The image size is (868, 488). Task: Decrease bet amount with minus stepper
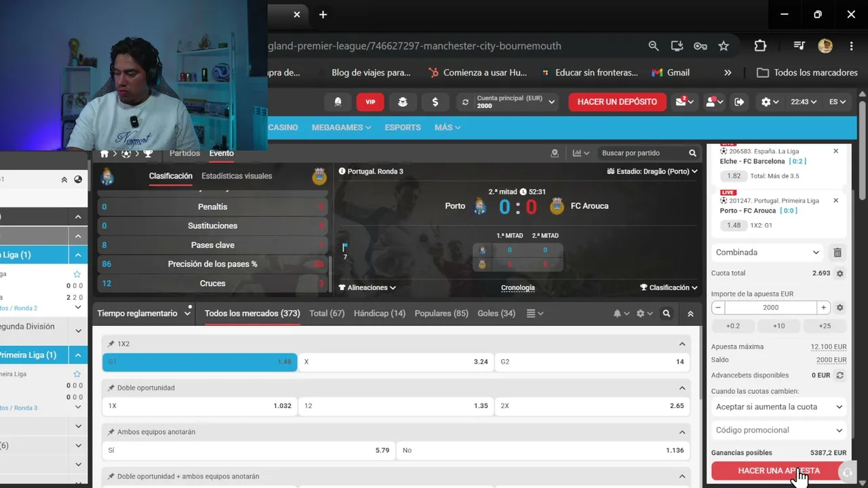718,308
